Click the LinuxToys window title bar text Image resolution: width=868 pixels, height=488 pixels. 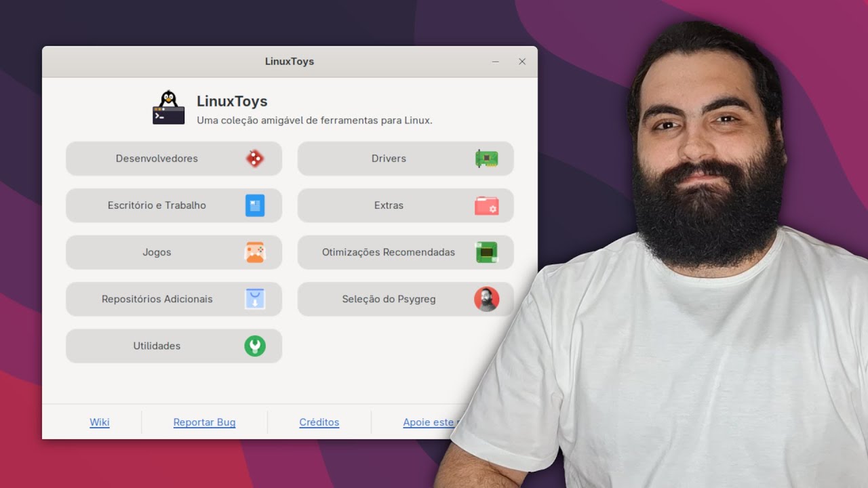point(290,62)
